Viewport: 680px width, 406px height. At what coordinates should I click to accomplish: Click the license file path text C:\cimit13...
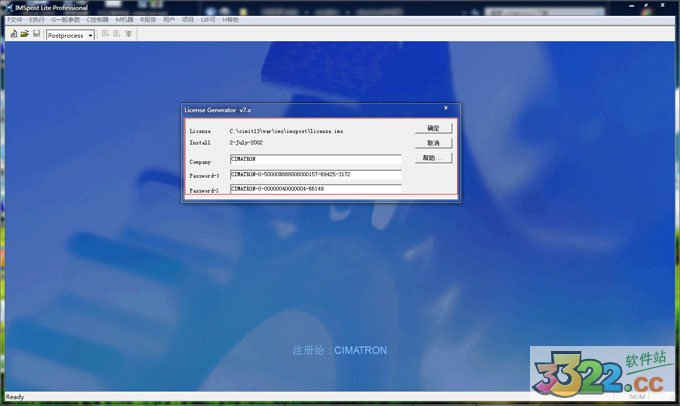(286, 131)
